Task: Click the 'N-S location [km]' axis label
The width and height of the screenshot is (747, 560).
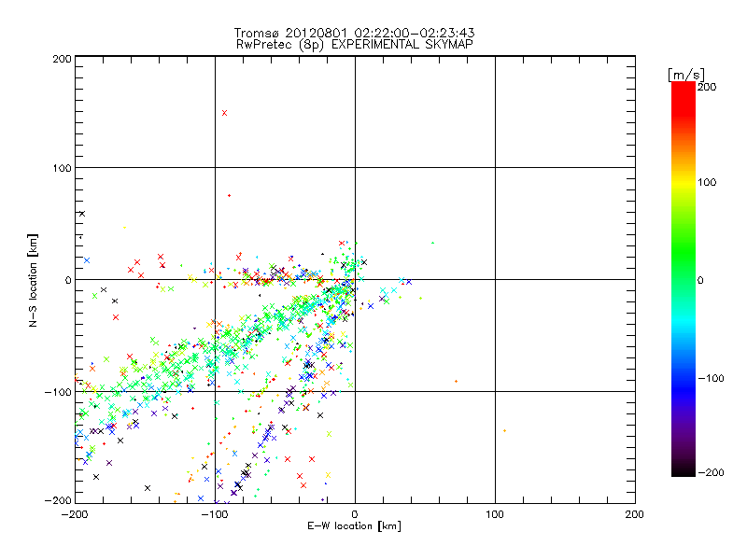Action: click(x=33, y=280)
